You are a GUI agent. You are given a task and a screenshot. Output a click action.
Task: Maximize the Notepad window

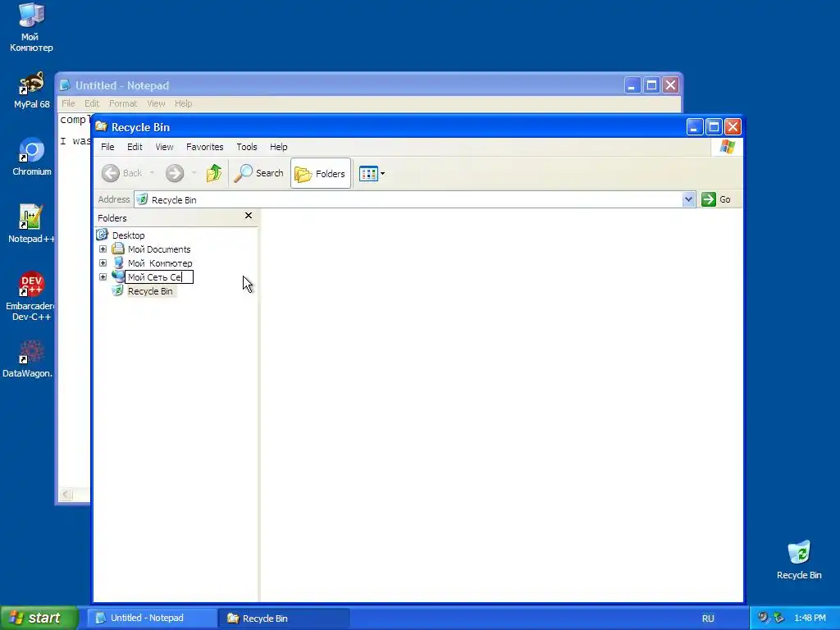coord(651,85)
